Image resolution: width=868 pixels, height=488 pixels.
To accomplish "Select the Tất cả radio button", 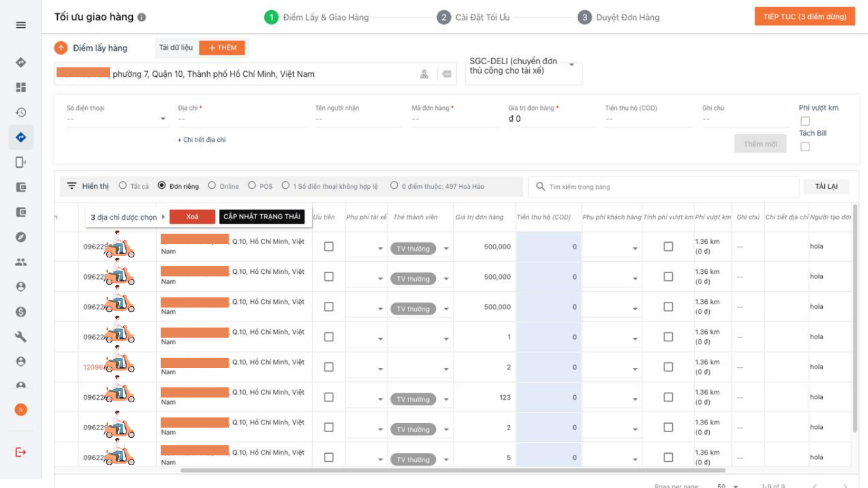I will [123, 186].
